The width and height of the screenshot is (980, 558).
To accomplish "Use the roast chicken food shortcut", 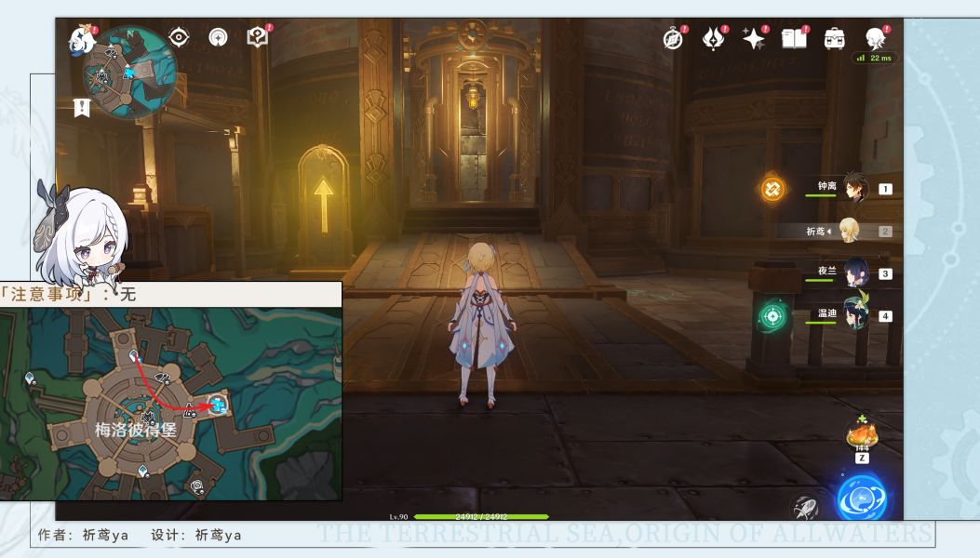I will pyautogui.click(x=862, y=433).
